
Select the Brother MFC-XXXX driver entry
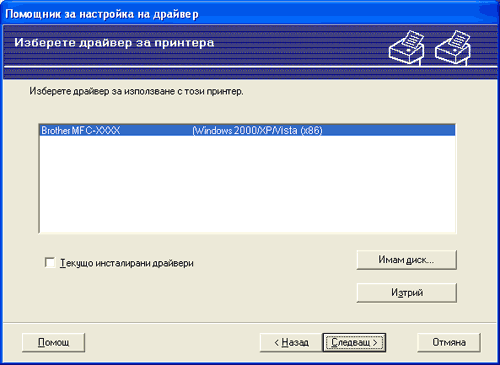[247, 130]
